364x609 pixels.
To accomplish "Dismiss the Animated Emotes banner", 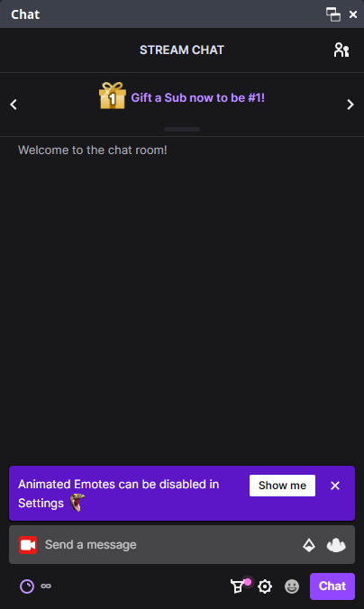I will [x=335, y=486].
